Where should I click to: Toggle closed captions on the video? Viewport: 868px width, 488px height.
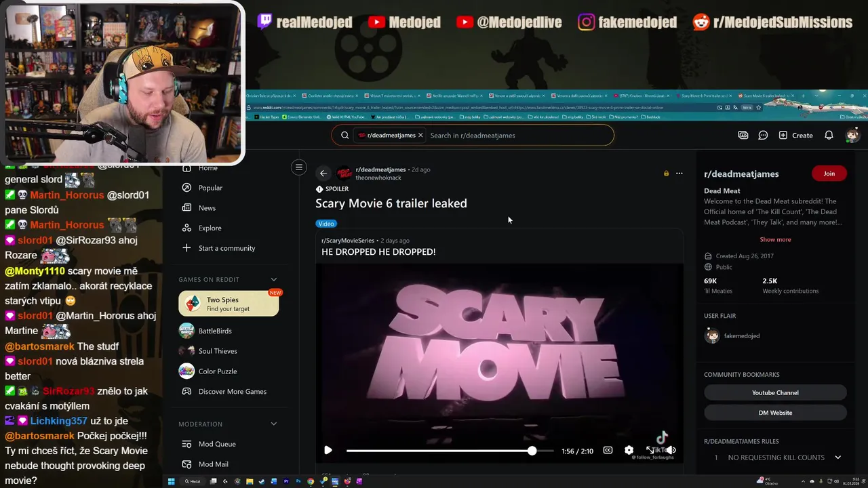click(608, 450)
